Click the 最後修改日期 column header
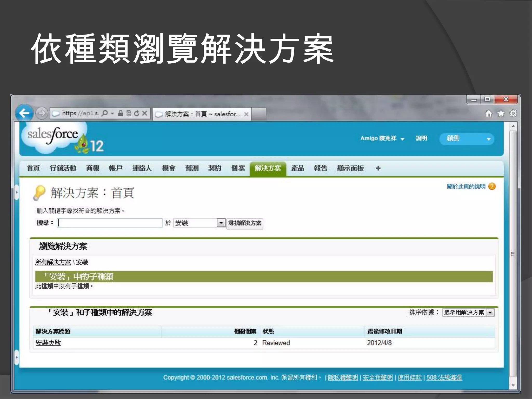 pyautogui.click(x=384, y=331)
